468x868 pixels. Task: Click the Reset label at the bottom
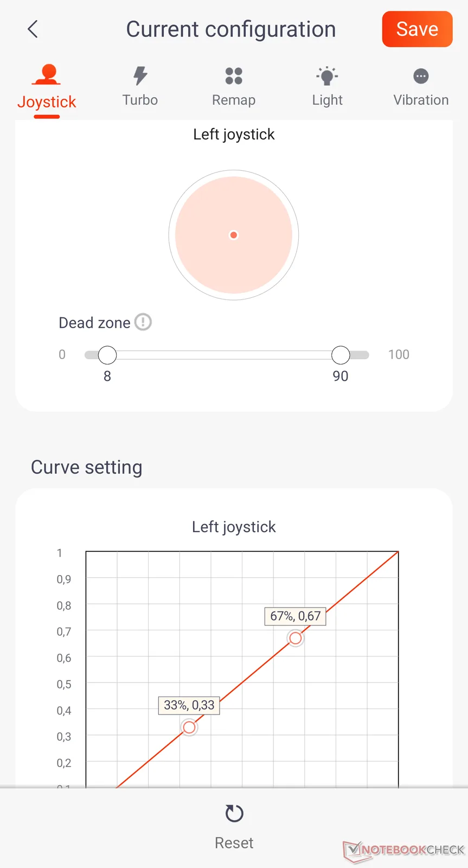tap(234, 843)
